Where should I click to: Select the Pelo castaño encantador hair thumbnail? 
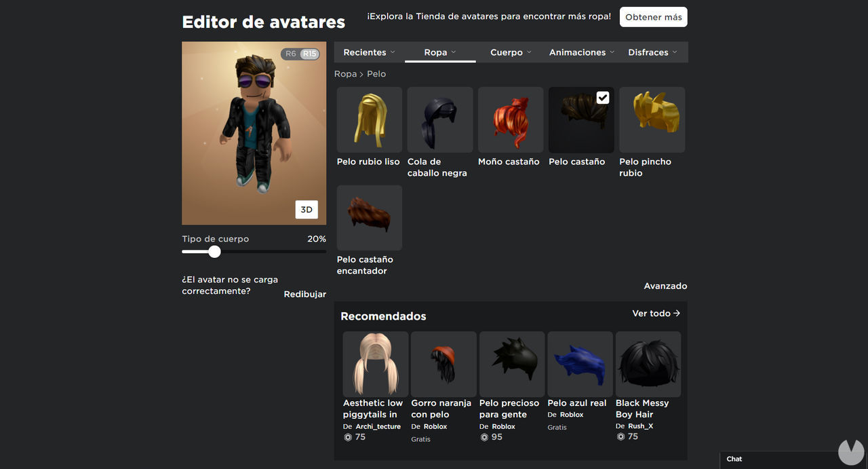(370, 218)
